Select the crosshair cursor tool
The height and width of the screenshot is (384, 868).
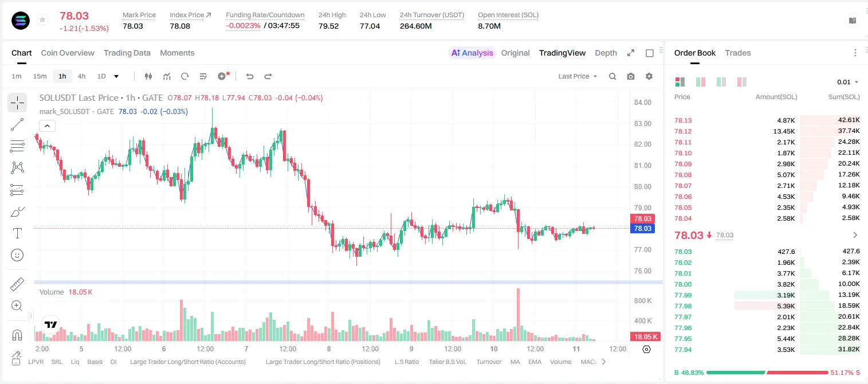pyautogui.click(x=17, y=103)
